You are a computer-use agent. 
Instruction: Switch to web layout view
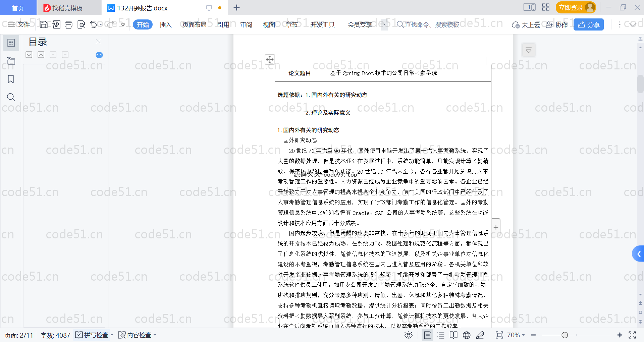tap(467, 335)
